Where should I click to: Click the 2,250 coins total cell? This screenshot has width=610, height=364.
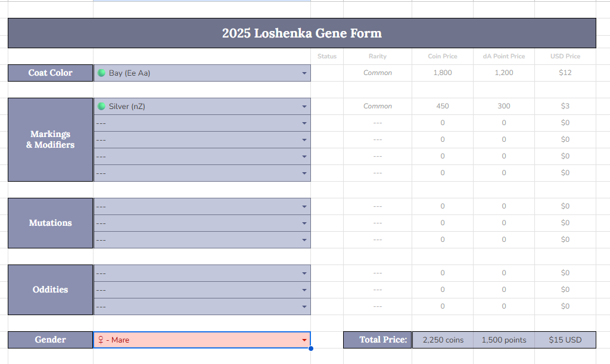pyautogui.click(x=443, y=340)
